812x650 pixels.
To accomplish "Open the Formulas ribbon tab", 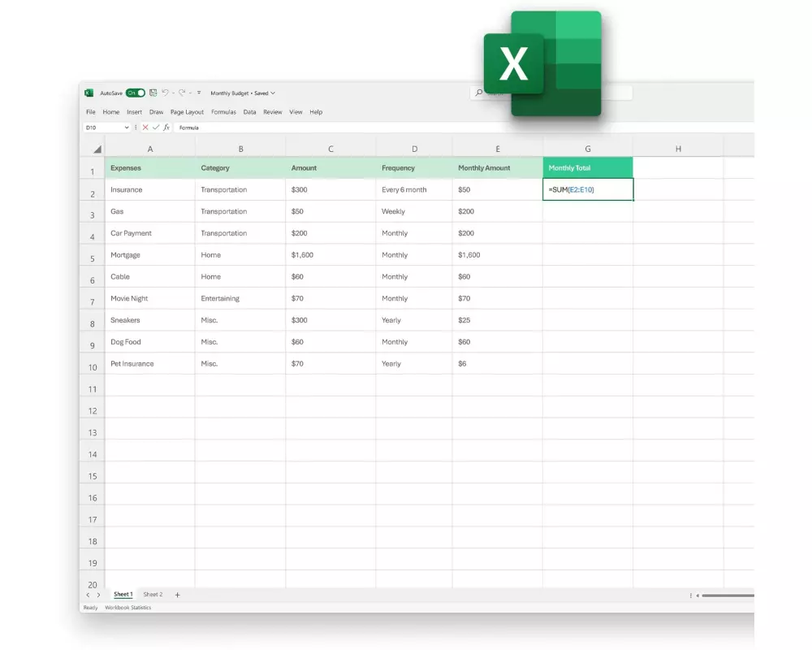I will coord(223,112).
